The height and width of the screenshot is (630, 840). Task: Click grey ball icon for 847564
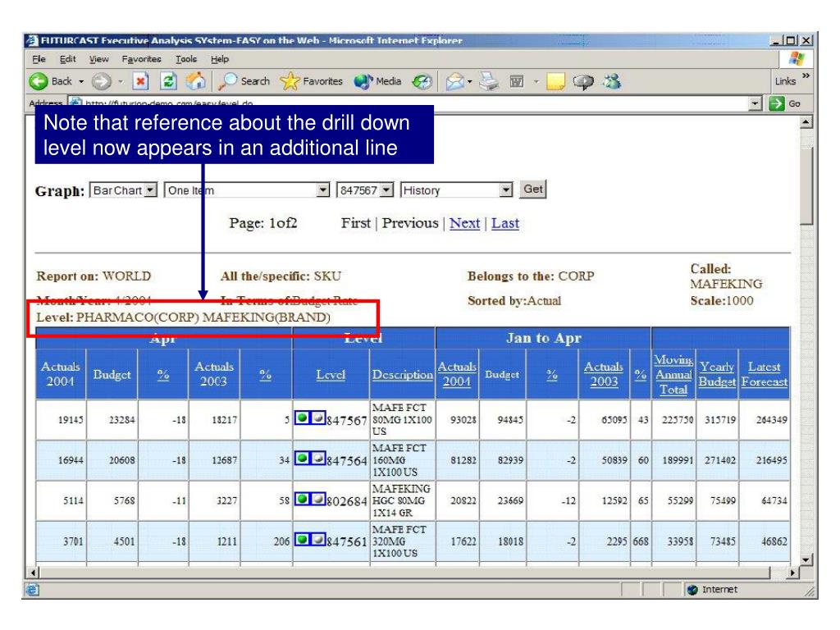tap(318, 458)
